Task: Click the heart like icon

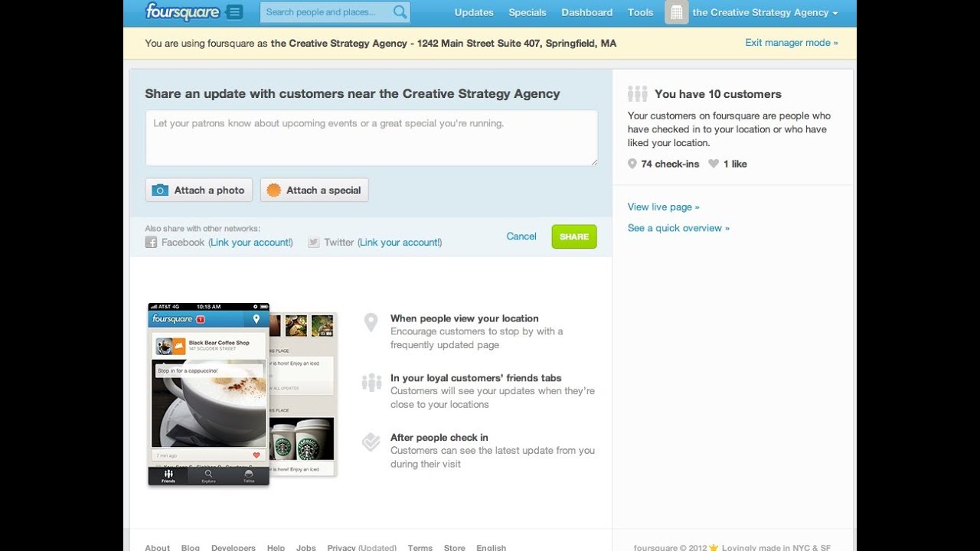Action: [x=714, y=164]
